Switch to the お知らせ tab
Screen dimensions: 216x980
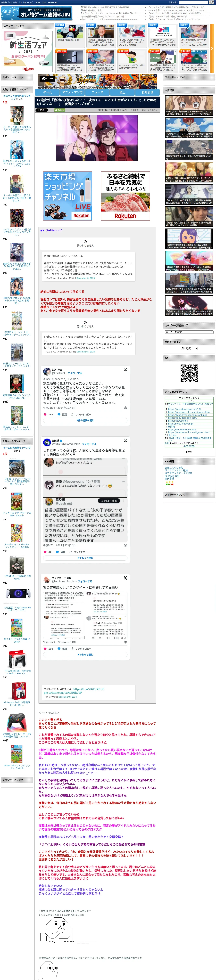(x=148, y=92)
